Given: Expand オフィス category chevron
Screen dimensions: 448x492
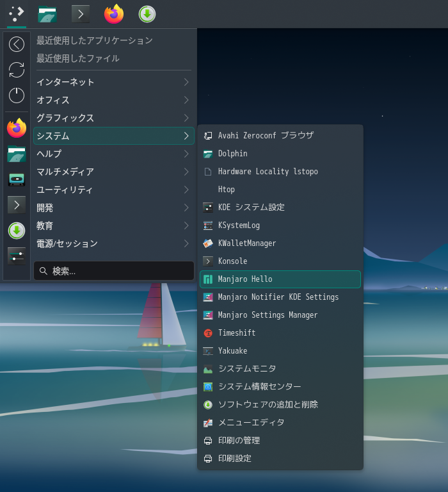Looking at the screenshot, I should coord(186,100).
